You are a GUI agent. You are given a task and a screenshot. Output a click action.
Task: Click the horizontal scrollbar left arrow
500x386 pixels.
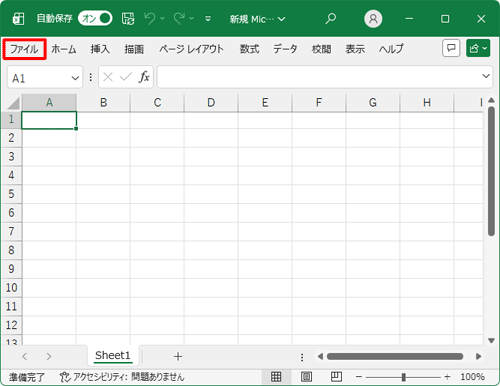tap(320, 356)
